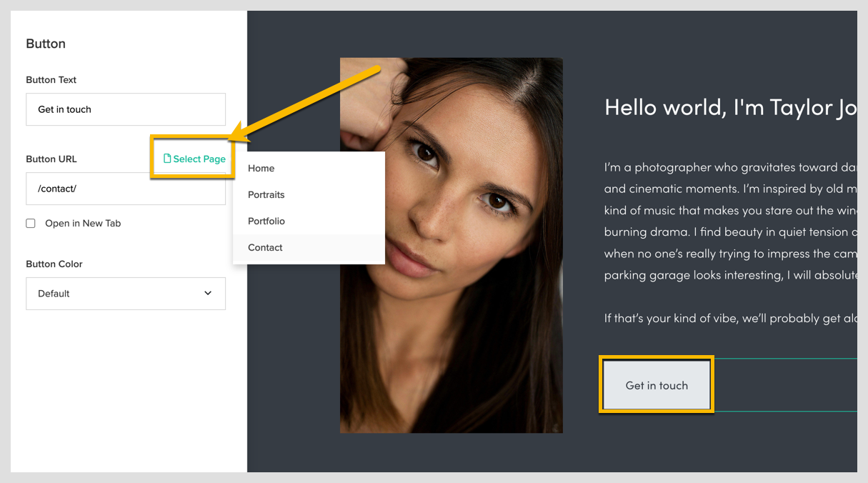Click the Select Page link
Viewport: 868px width, 483px height.
click(x=194, y=159)
